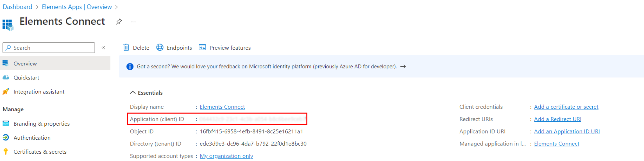Select Overview in the sidebar
Image resolution: width=644 pixels, height=161 pixels.
pyautogui.click(x=25, y=64)
